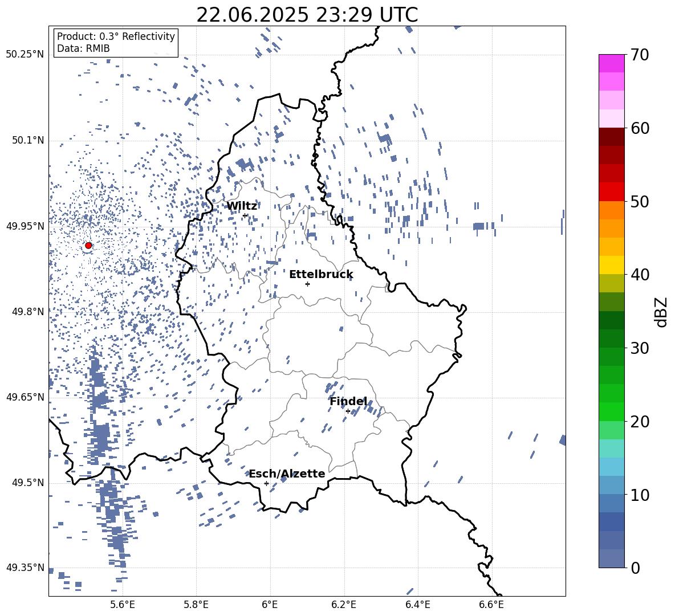Image resolution: width=675 pixels, height=616 pixels.
Task: Click the Ettelbruck city label
Action: (321, 275)
